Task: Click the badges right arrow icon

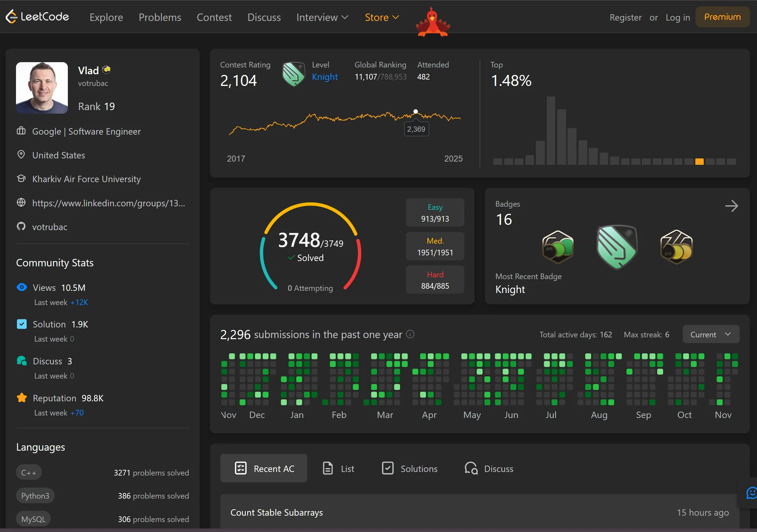Action: [731, 206]
